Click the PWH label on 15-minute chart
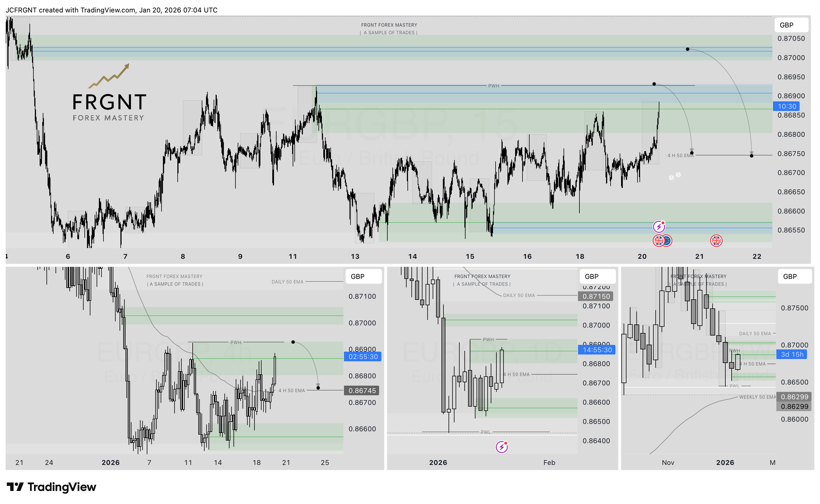 point(494,86)
